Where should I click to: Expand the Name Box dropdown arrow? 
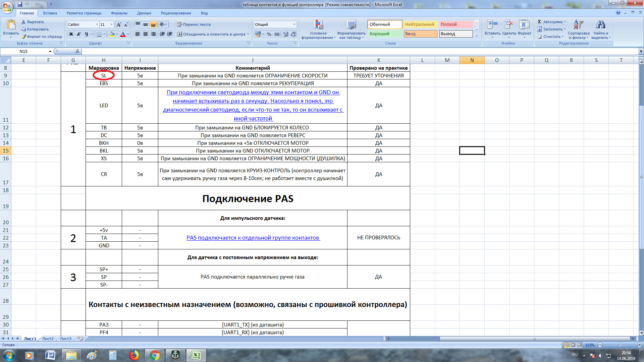[x=50, y=52]
